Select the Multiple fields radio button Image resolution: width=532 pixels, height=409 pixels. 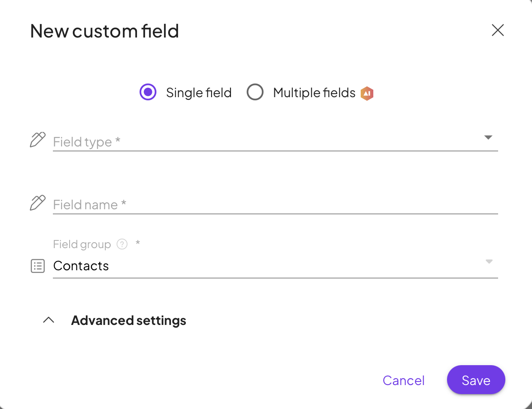pos(255,92)
